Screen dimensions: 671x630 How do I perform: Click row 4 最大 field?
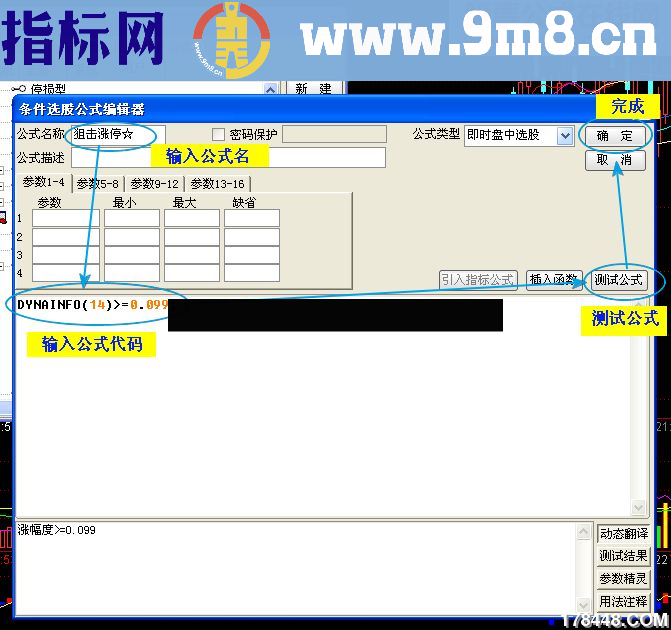[192, 273]
